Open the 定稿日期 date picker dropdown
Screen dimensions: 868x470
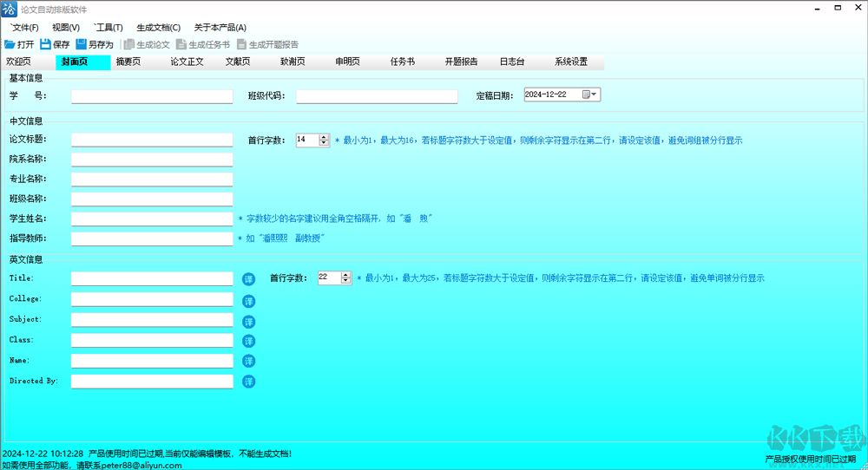(589, 95)
